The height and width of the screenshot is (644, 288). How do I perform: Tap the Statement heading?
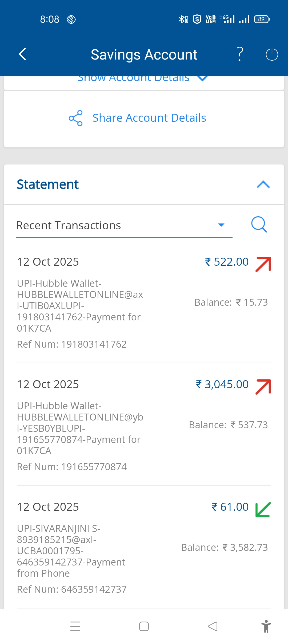(48, 184)
